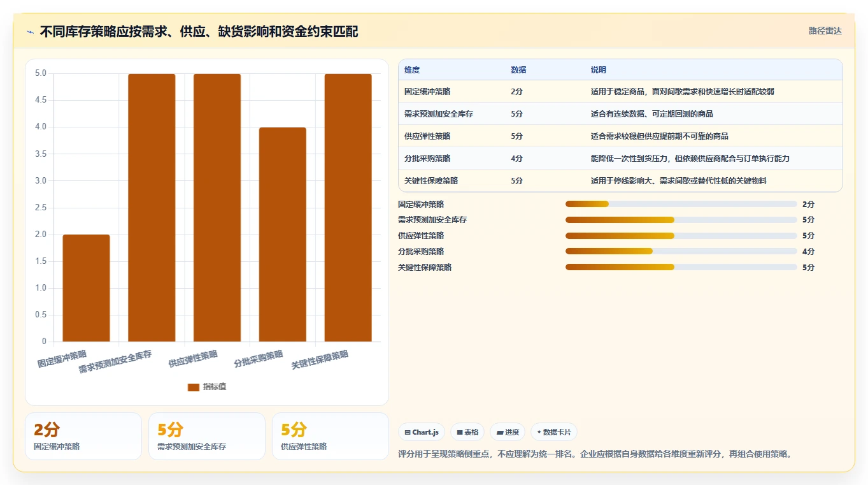Click the description '适用于稳定商品，面对间歇需求和快速增长时适配较弱'
868x485 pixels.
[x=683, y=92]
